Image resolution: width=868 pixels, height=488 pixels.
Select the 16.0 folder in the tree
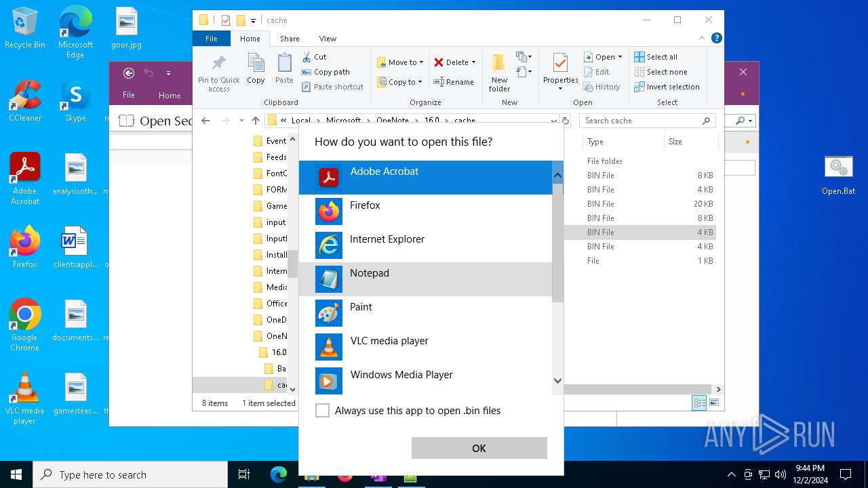pos(273,352)
